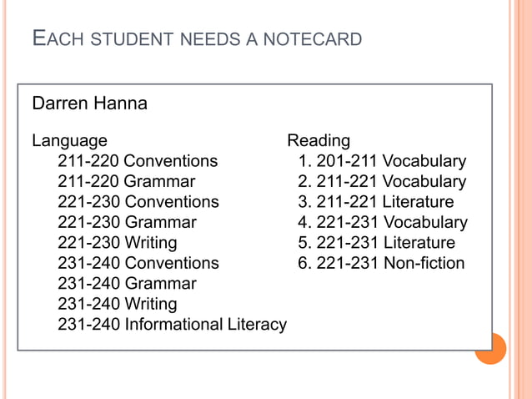
Task: Select item 4 '221-231 Vocabulary'
Action: (x=383, y=222)
